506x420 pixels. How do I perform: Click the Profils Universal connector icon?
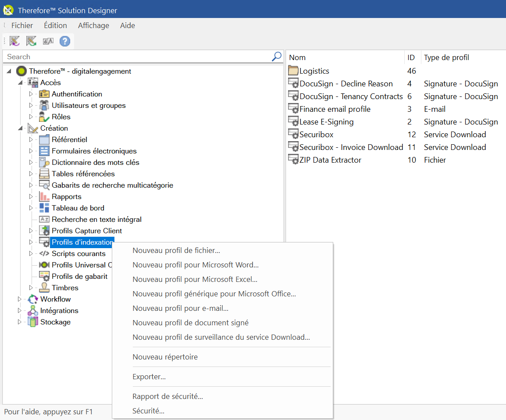coord(44,265)
